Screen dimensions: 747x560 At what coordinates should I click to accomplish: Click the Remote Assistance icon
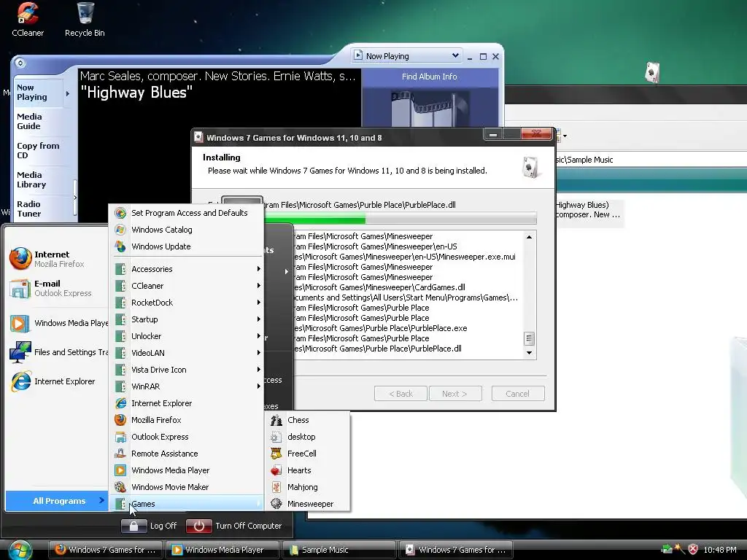click(x=120, y=454)
